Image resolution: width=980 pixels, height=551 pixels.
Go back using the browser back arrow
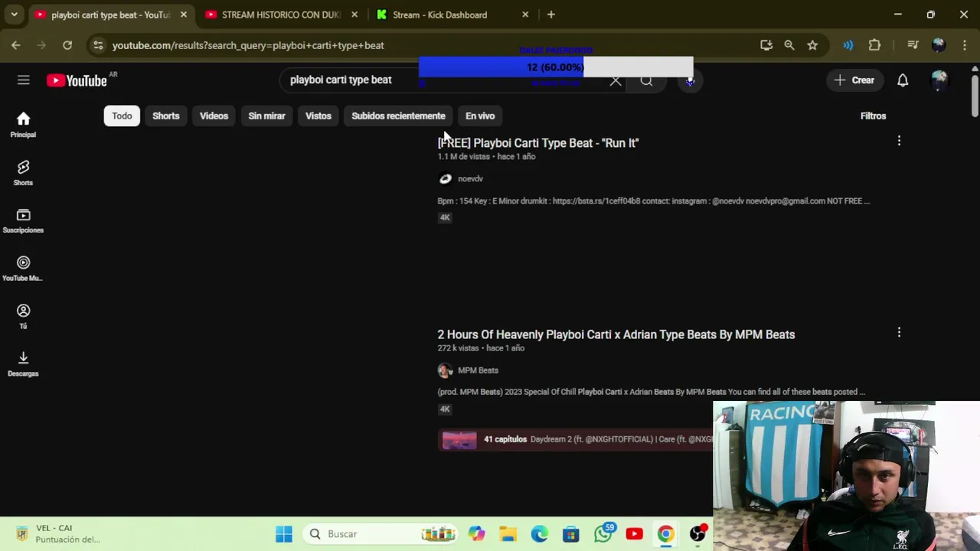click(16, 45)
